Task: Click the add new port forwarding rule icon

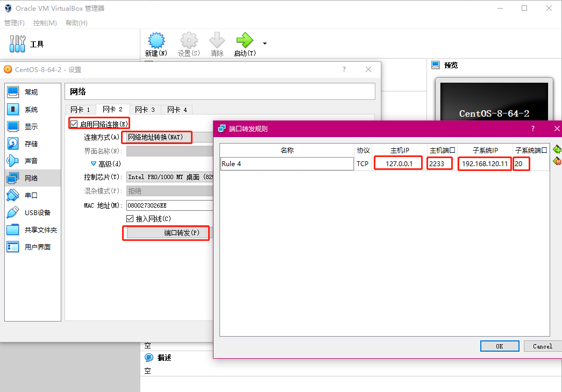Action: click(x=557, y=149)
